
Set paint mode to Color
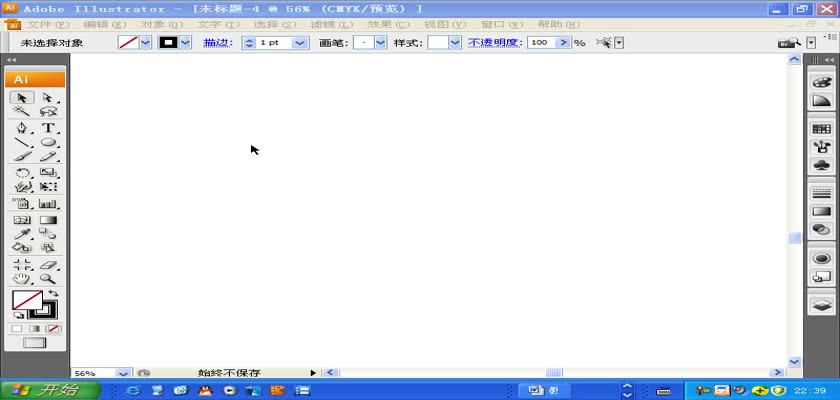(x=17, y=329)
